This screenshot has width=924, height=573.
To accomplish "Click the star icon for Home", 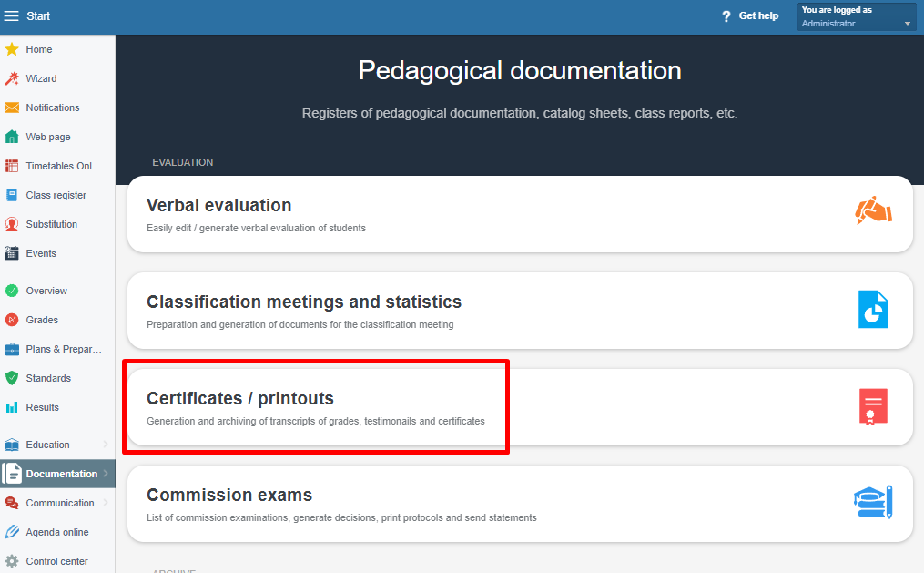I will pos(12,49).
